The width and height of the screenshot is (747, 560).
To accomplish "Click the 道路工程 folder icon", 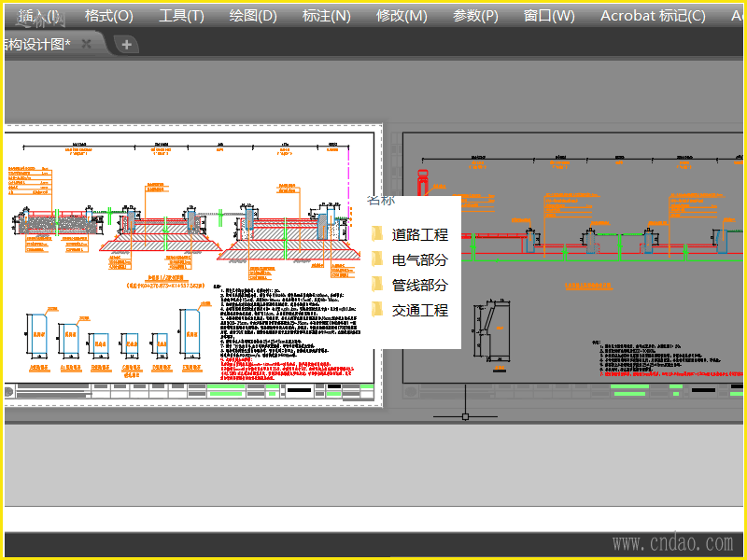I will pyautogui.click(x=377, y=234).
